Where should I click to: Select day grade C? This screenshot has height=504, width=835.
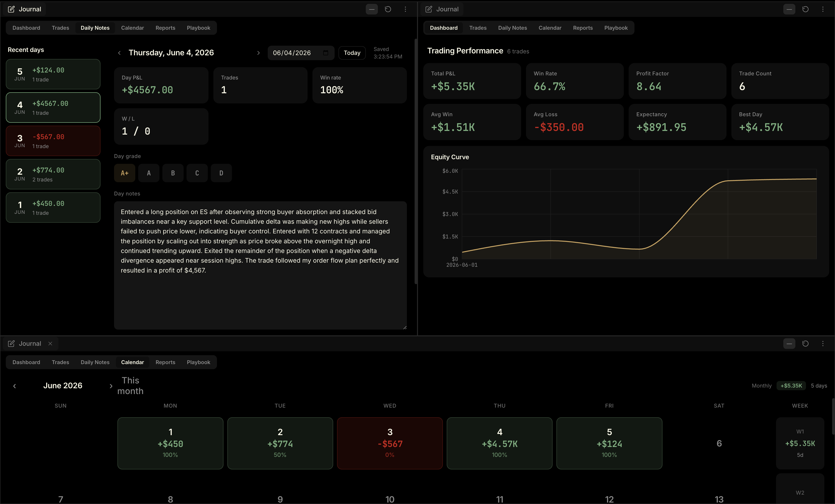197,173
